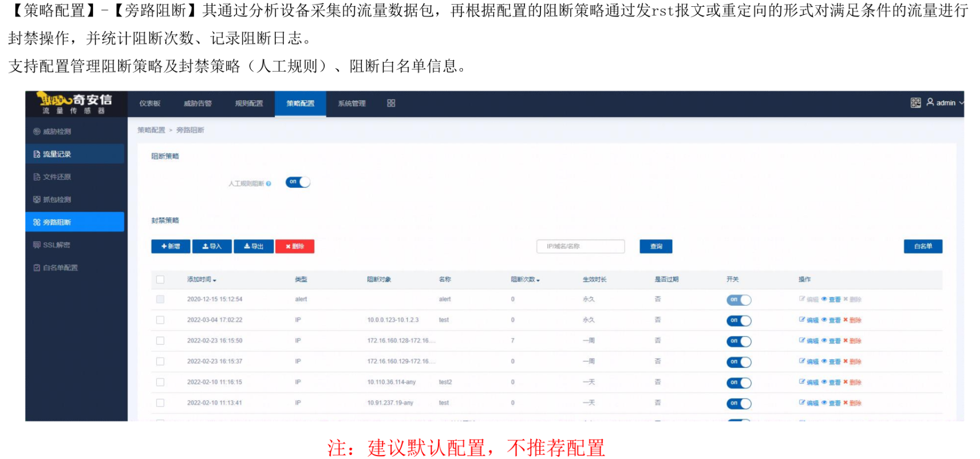980x459 pixels.
Task: Open 抓包检测 in the sidebar
Action: pyautogui.click(x=75, y=199)
